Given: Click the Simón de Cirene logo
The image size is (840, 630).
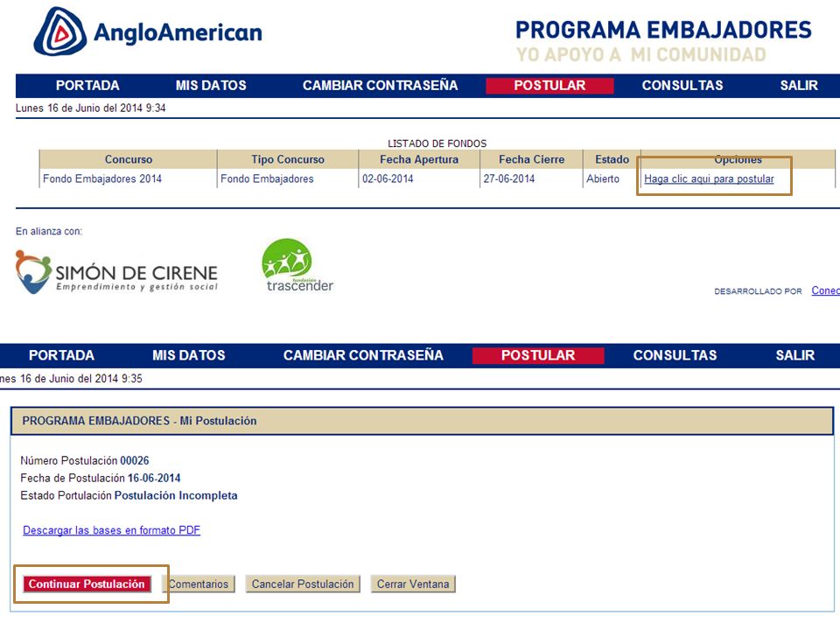Looking at the screenshot, I should (116, 272).
